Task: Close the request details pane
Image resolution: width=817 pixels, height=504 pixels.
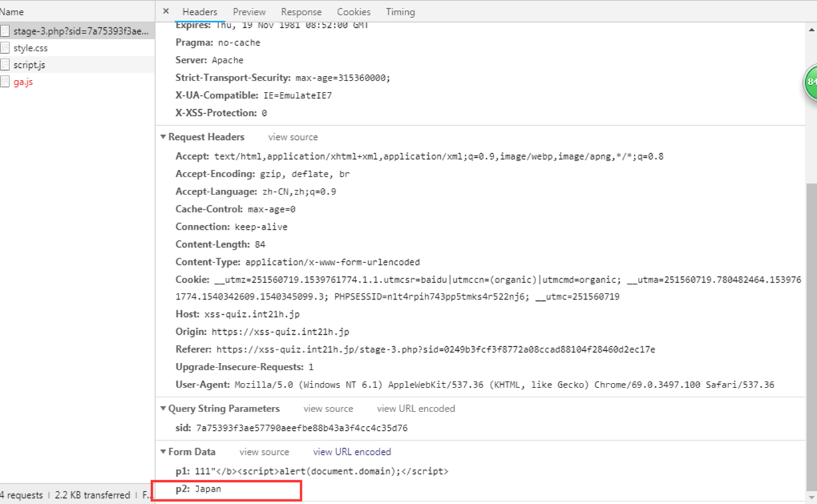Action: [166, 11]
